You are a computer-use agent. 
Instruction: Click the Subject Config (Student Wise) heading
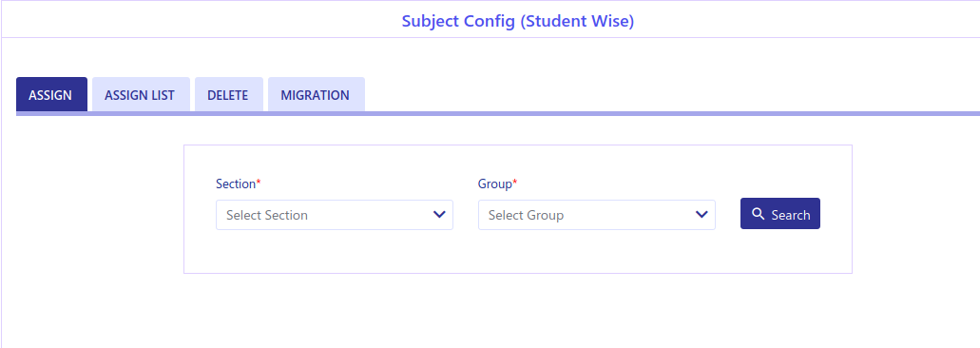pyautogui.click(x=517, y=21)
